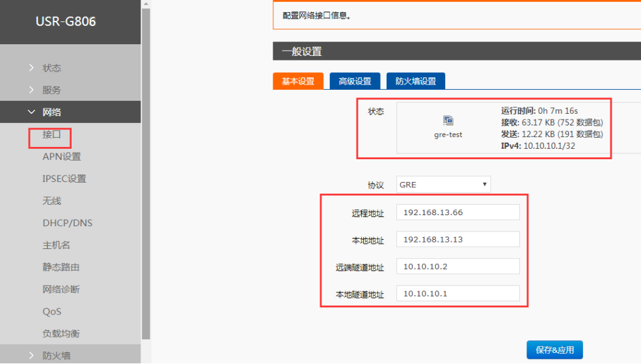Open the DHCP/DNS settings page

coord(68,223)
